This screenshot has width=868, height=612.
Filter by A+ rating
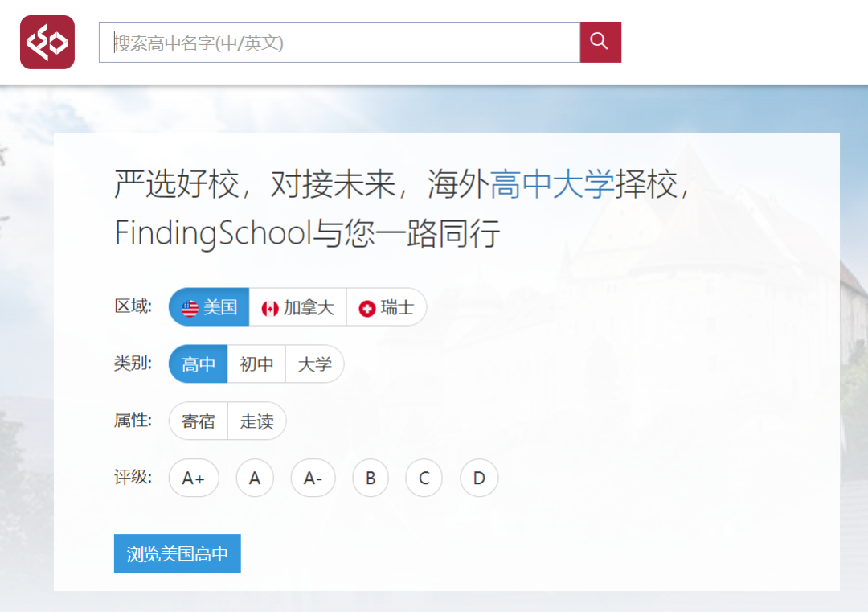(x=193, y=479)
